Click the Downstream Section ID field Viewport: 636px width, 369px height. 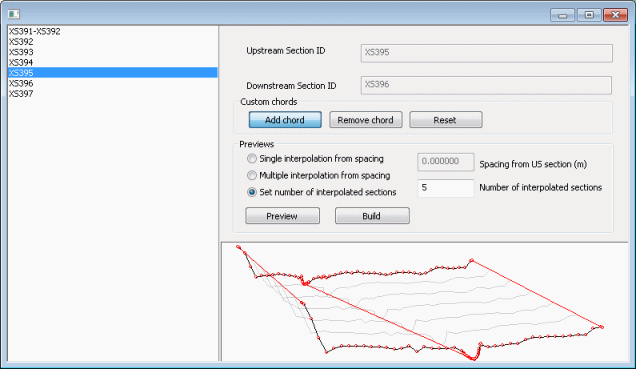click(486, 85)
